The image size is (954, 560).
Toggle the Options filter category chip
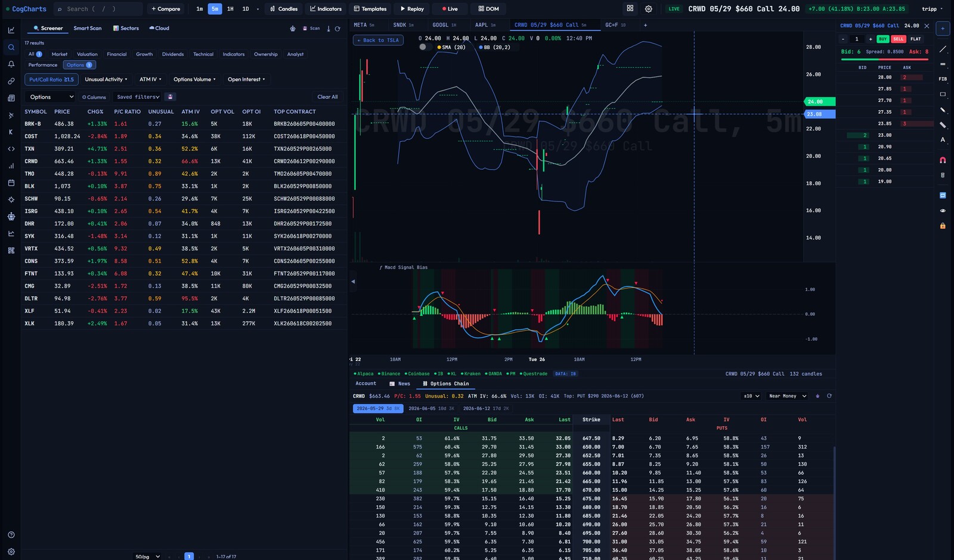coord(79,65)
